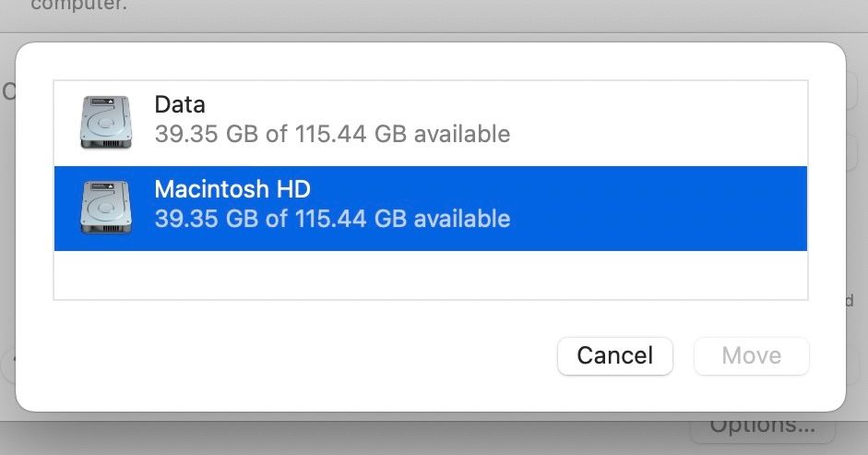This screenshot has height=455, width=868.
Task: Click "39.35 GB" free space in Data row
Action: click(x=206, y=134)
